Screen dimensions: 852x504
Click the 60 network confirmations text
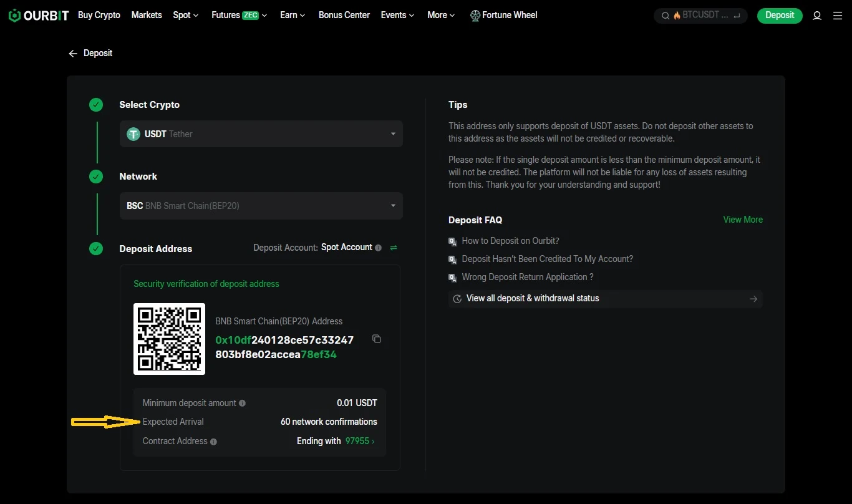tap(329, 422)
